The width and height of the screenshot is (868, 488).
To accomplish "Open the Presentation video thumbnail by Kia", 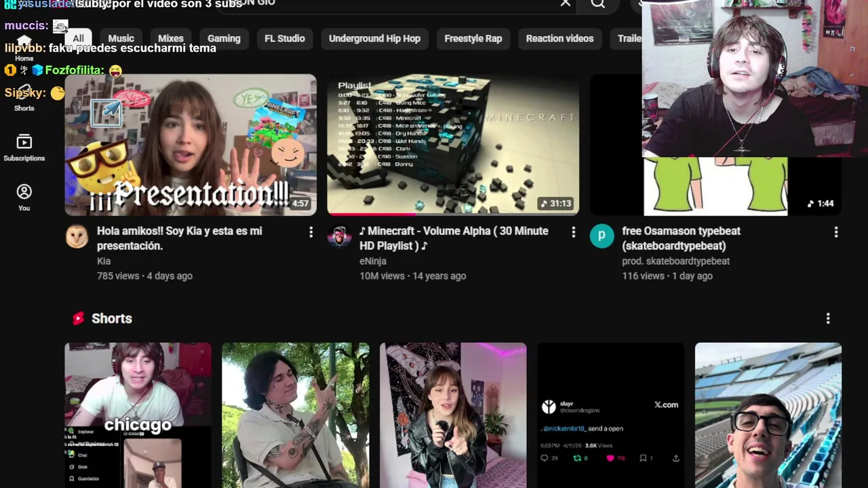I will 191,144.
